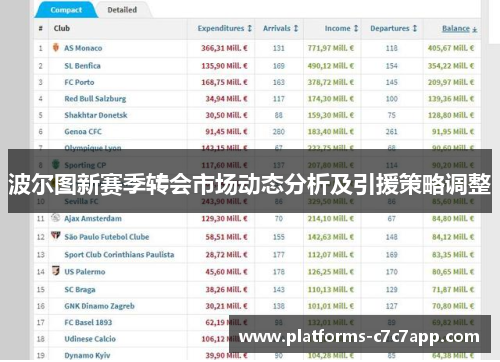Open US Palermo club link
500x362 pixels.
[x=85, y=272]
